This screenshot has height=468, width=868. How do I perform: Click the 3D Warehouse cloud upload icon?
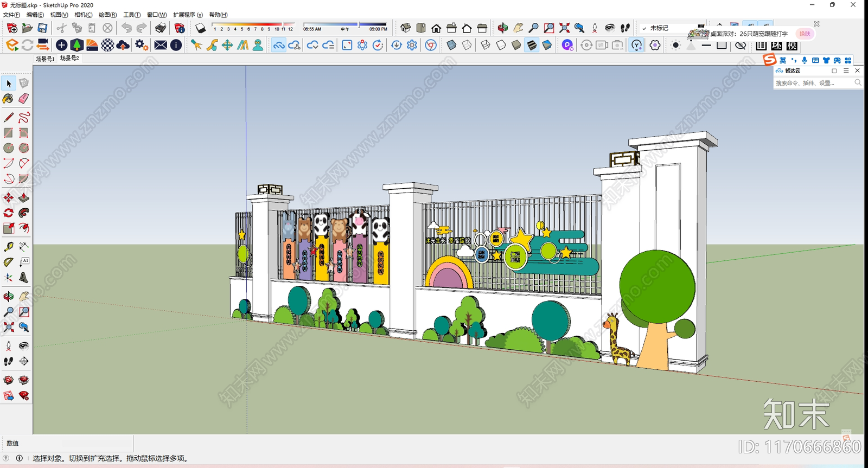click(x=123, y=45)
